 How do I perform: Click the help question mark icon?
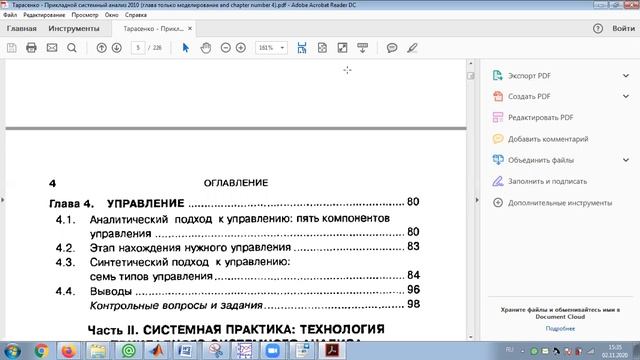coord(598,28)
